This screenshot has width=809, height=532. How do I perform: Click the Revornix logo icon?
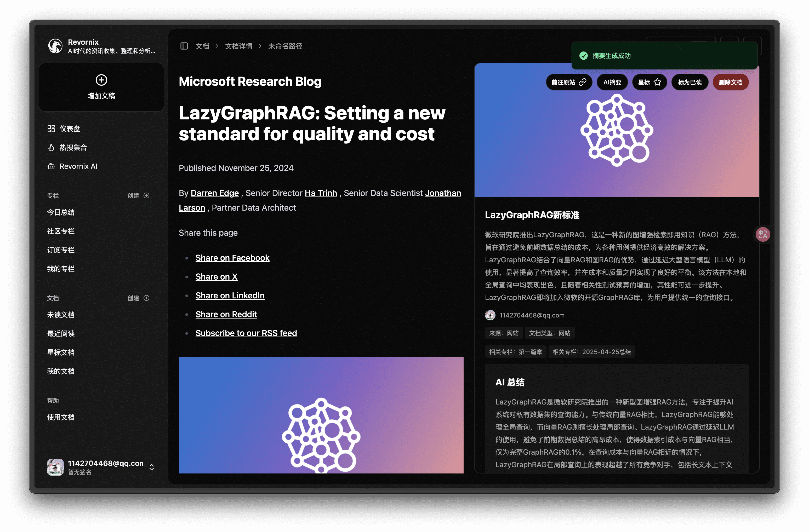point(55,46)
